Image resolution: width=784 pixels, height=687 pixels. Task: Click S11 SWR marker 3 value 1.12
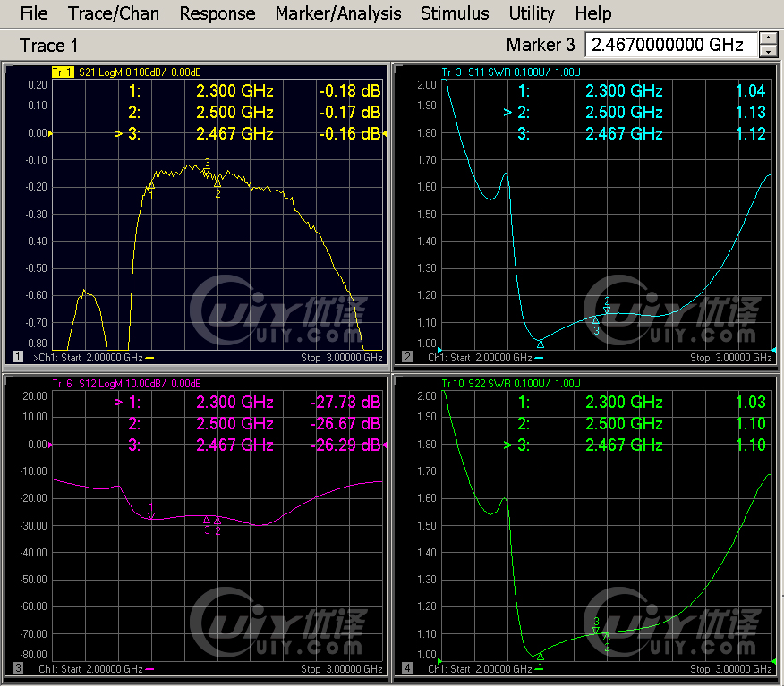click(x=751, y=134)
